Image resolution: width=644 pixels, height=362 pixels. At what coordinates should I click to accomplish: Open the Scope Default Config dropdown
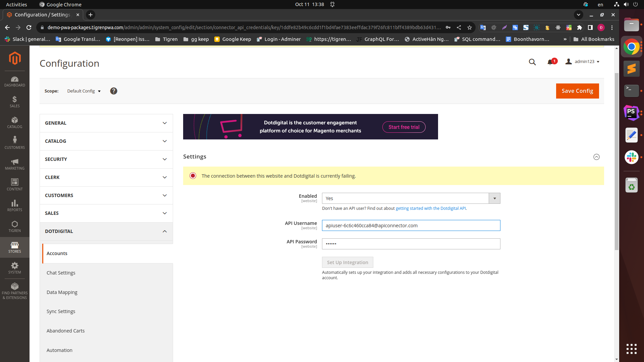coord(84,91)
